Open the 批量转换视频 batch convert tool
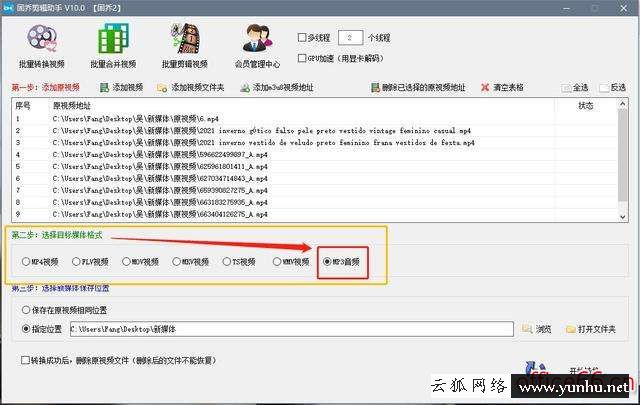This screenshot has height=405, width=640. click(x=42, y=46)
